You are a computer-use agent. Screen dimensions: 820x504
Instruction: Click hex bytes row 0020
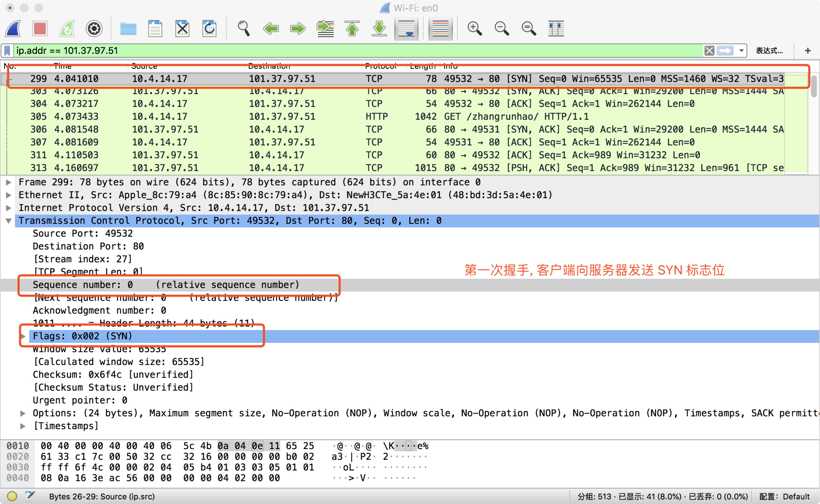[177, 457]
